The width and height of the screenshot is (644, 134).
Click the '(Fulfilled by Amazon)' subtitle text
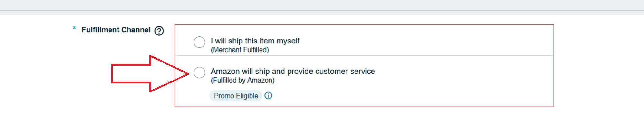click(243, 80)
